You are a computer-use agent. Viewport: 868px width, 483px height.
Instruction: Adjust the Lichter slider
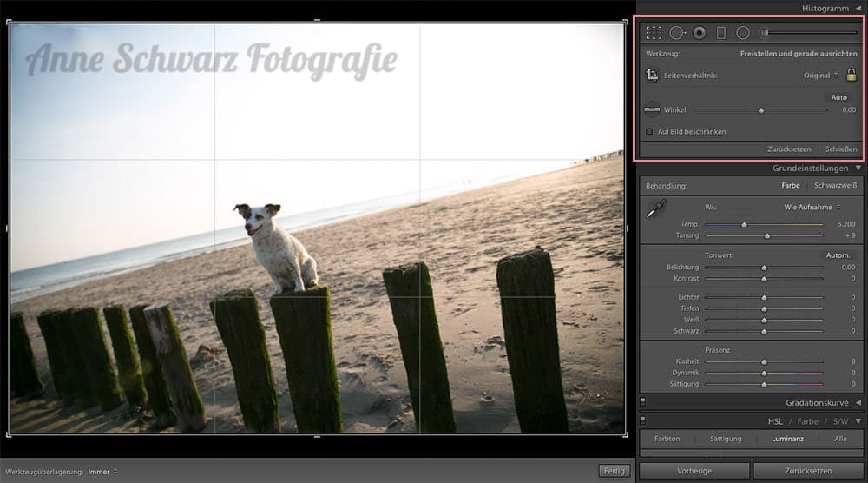click(x=764, y=297)
